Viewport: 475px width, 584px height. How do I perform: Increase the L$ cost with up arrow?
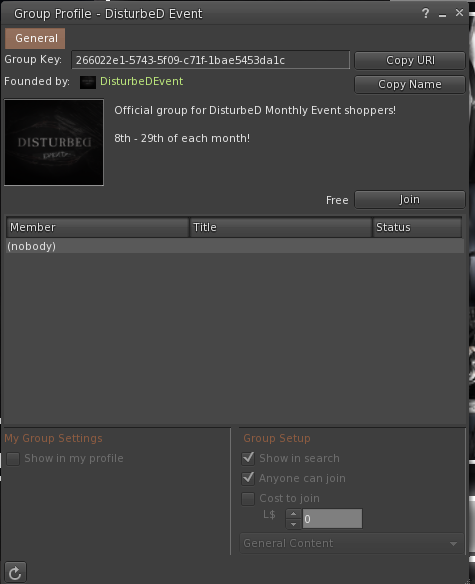pos(294,514)
